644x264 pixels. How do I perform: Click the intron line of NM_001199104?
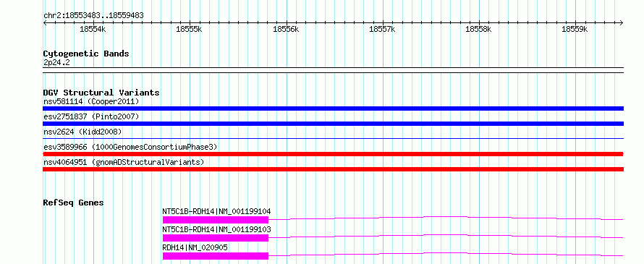(x=446, y=218)
